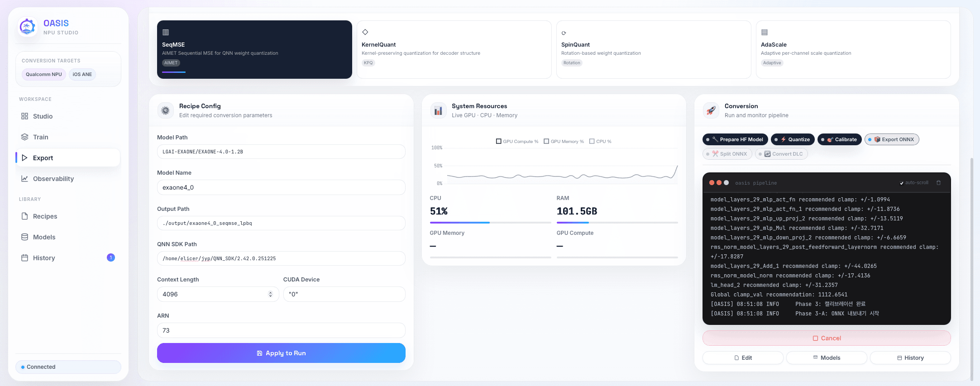The image size is (980, 386).
Task: Select the KernelQuant recipe card
Action: 454,49
